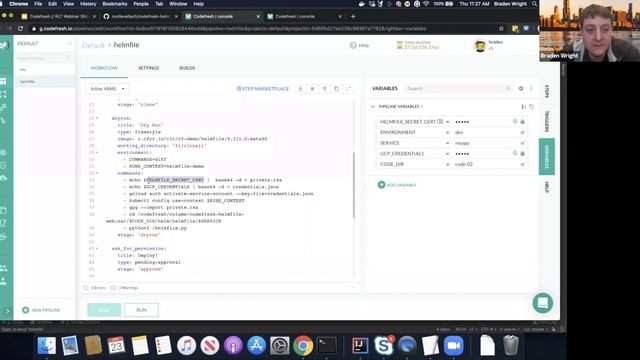
Task: Toggle encryption for CODE_DIR variable
Action: (522, 164)
